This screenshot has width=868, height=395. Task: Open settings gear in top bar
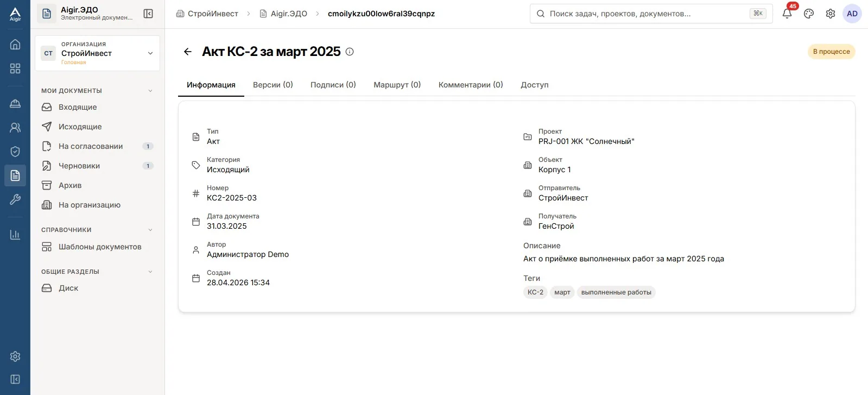(x=831, y=14)
